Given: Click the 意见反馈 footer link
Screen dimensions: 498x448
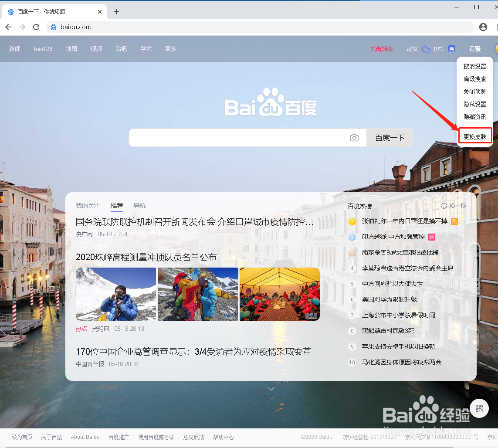Looking at the screenshot, I should (193, 437).
